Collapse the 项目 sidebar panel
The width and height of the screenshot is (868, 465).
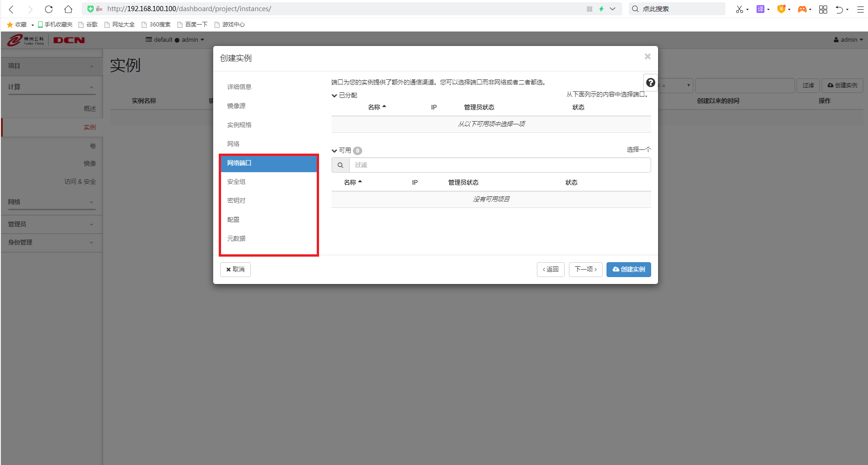coord(52,66)
